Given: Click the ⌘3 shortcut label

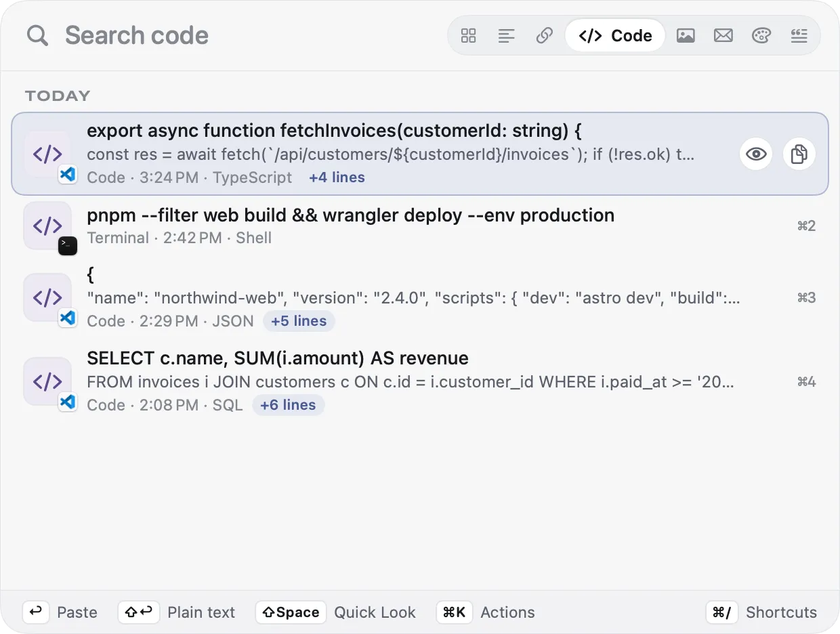Looking at the screenshot, I should pos(806,297).
